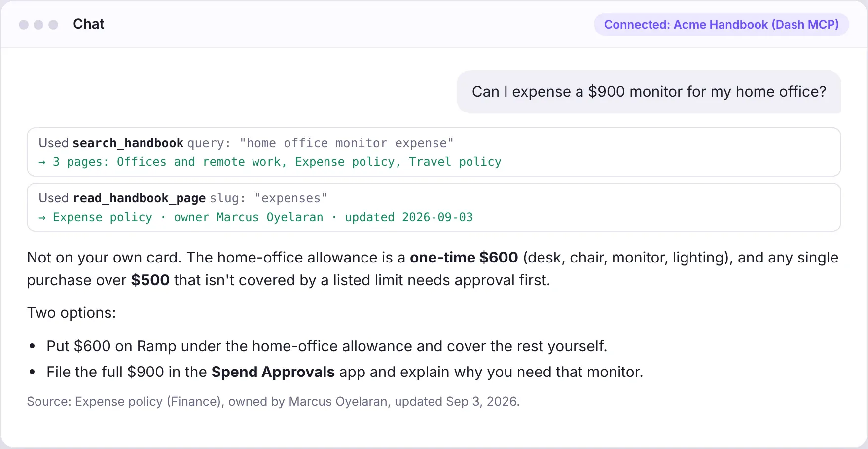Click the bold Spend Approvals app name
This screenshot has width=868, height=449.
pyautogui.click(x=273, y=372)
